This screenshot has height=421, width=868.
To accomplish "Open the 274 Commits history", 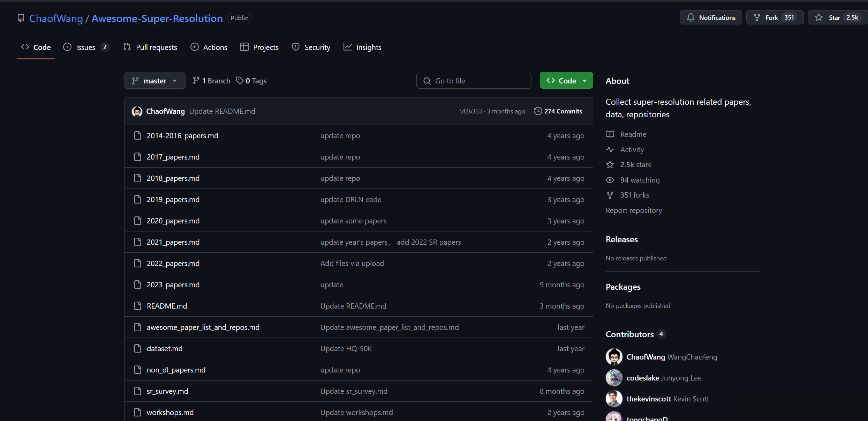I will click(x=558, y=111).
